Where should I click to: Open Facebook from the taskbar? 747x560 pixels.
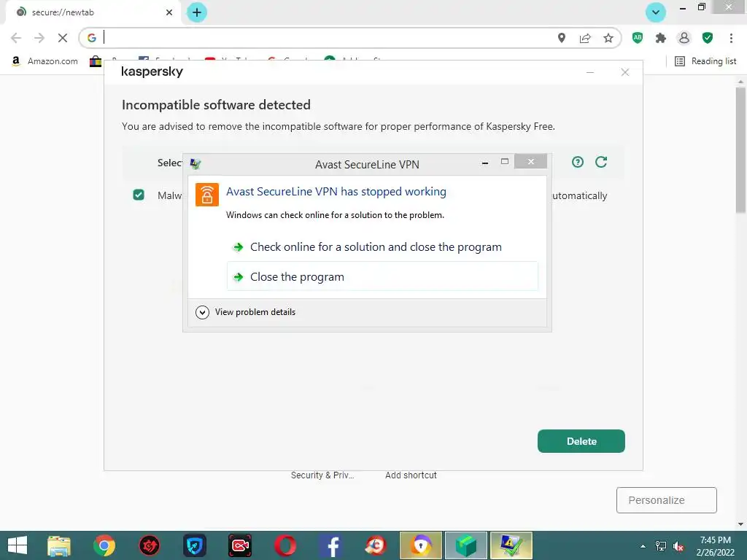(x=330, y=545)
